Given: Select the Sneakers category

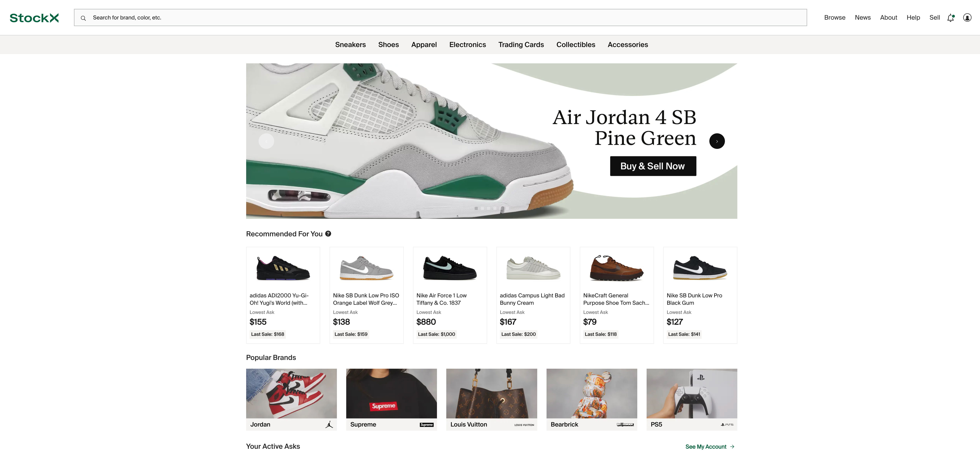Looking at the screenshot, I should (350, 45).
